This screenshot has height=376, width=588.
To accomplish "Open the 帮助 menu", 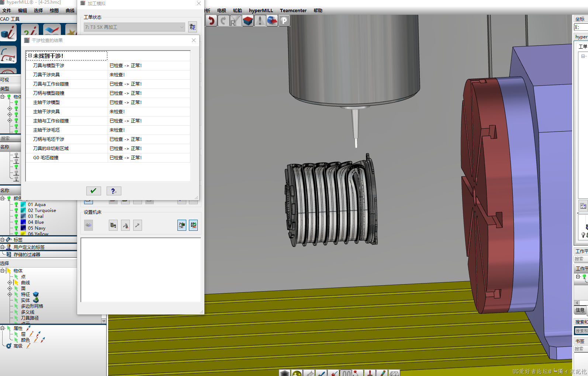I will pyautogui.click(x=318, y=10).
